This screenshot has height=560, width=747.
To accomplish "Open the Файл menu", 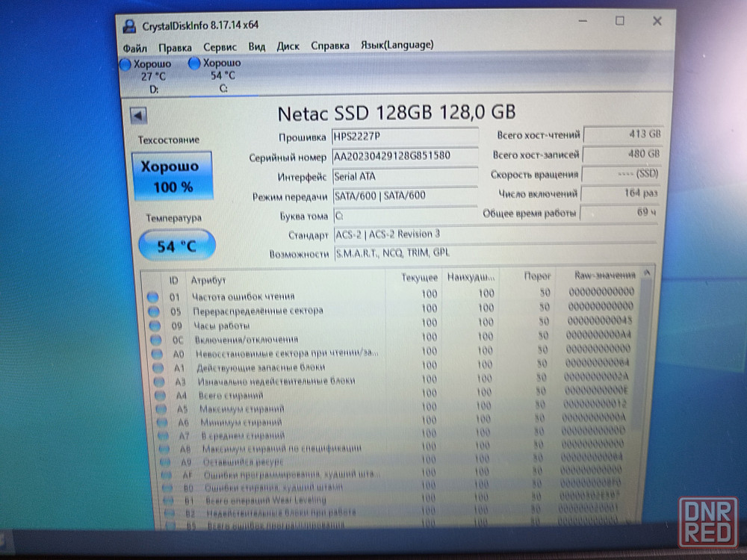I will [135, 46].
